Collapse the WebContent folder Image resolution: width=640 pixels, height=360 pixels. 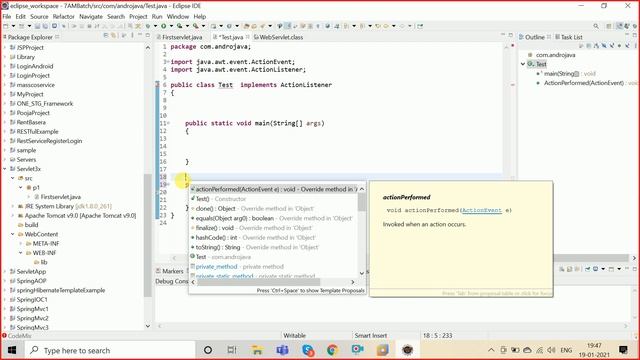point(13,234)
